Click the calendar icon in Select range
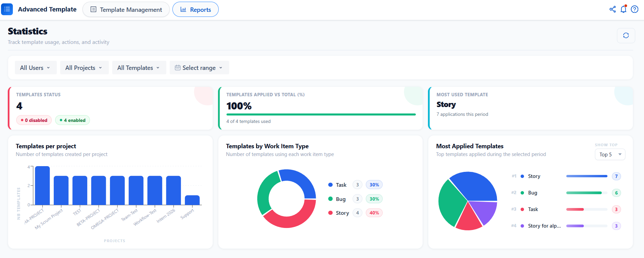Screen dimensions: 644x258 (x=177, y=68)
